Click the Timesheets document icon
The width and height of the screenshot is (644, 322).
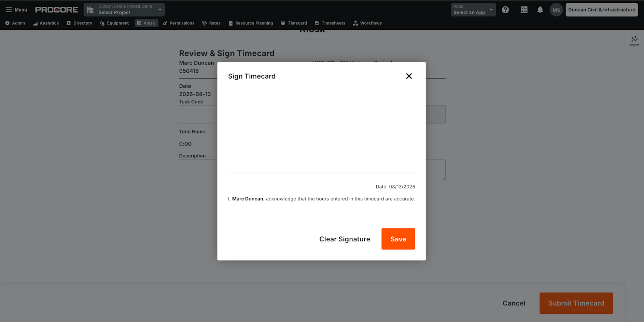[317, 23]
